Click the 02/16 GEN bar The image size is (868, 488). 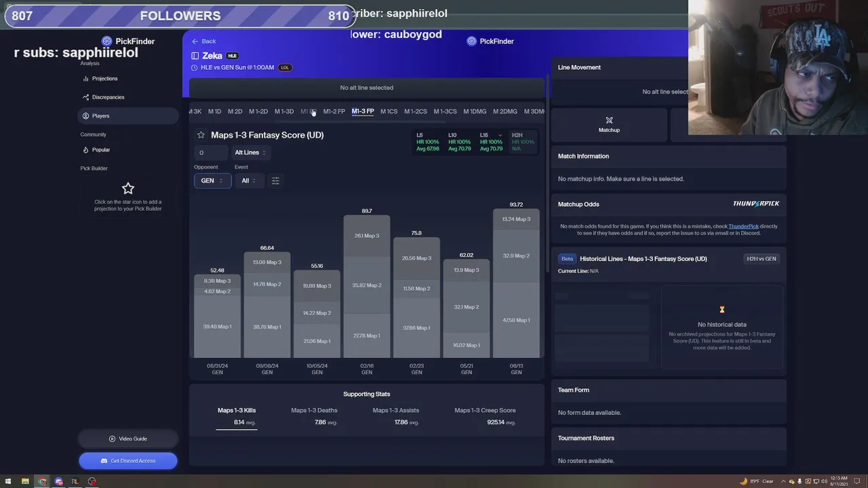coord(367,287)
